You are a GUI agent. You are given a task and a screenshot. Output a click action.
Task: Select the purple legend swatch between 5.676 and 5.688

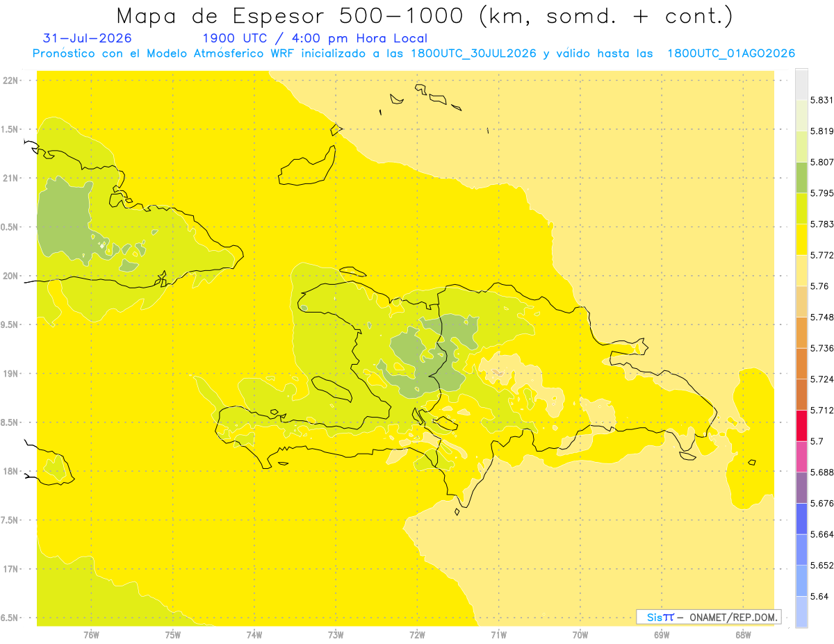(801, 487)
